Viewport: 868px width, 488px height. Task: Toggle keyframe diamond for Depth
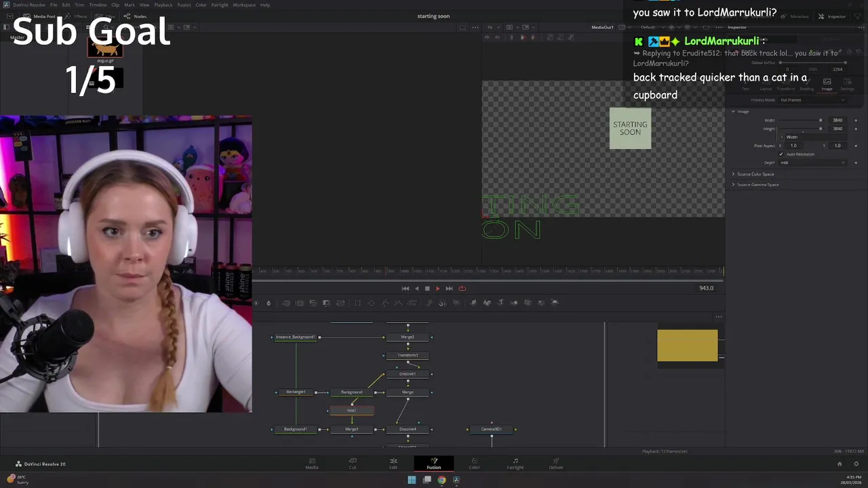pyautogui.click(x=856, y=163)
